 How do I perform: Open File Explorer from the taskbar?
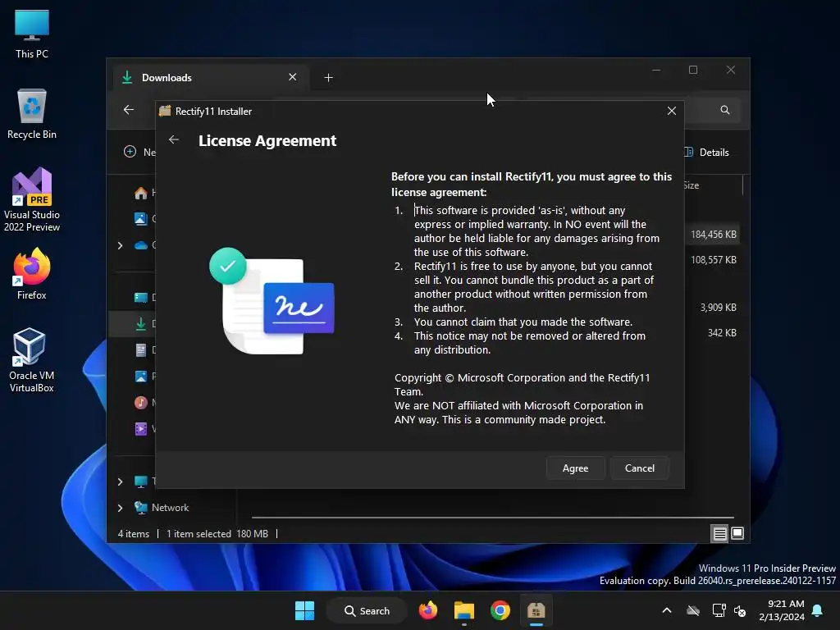(464, 610)
